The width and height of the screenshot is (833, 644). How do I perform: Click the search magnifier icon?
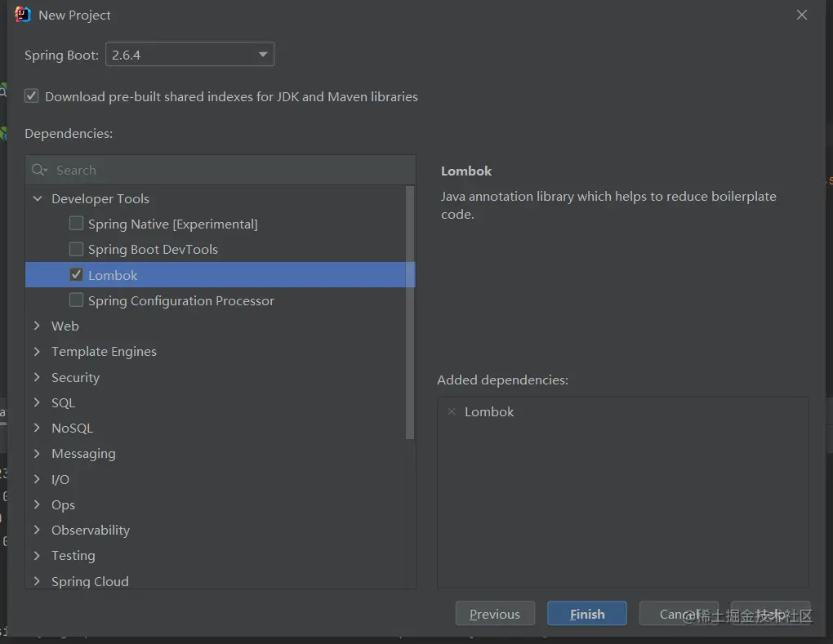38,170
